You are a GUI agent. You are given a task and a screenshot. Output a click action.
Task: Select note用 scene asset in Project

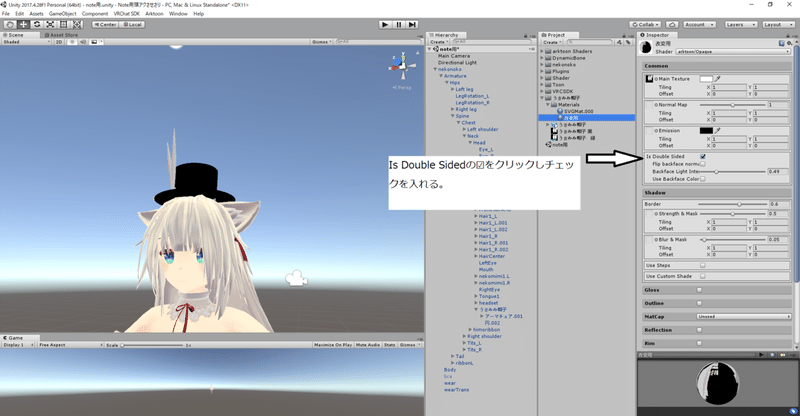[557, 145]
